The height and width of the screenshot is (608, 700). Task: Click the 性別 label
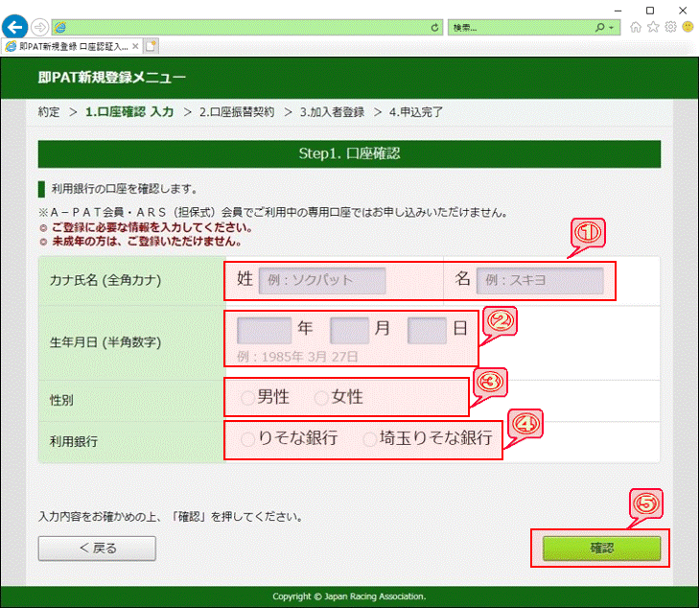click(61, 400)
